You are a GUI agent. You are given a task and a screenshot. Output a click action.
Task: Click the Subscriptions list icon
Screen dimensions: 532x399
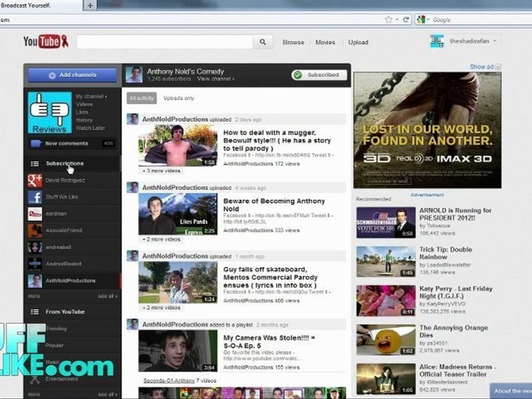[34, 163]
